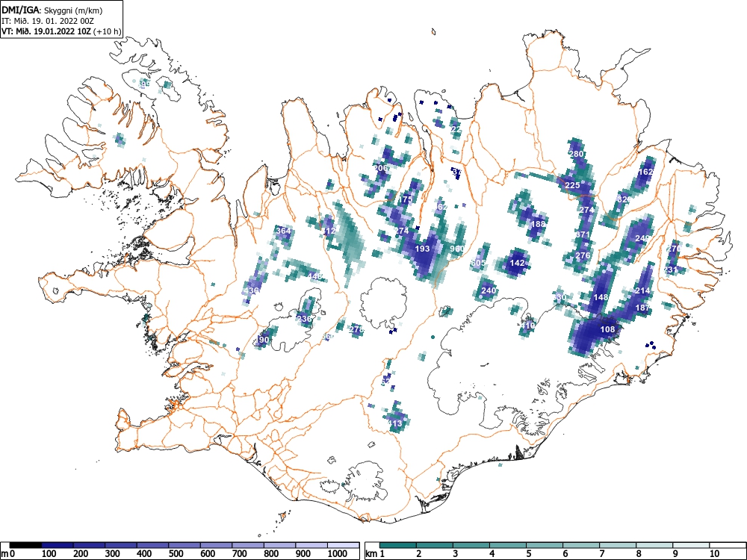Click the 200–300 m blue legend swatch
Image resolution: width=747 pixels, height=560 pixels.
point(89,545)
